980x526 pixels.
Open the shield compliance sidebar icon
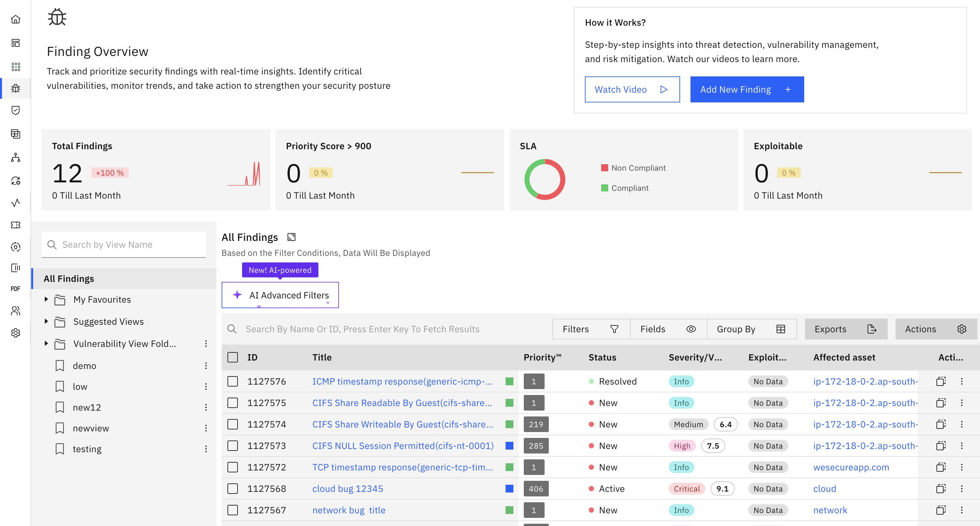16,111
